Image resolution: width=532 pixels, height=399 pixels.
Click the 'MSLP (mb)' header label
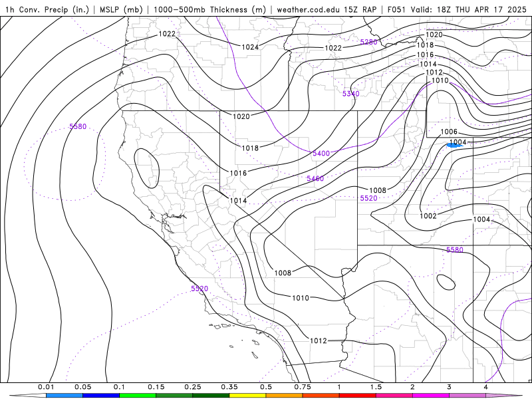(x=121, y=9)
